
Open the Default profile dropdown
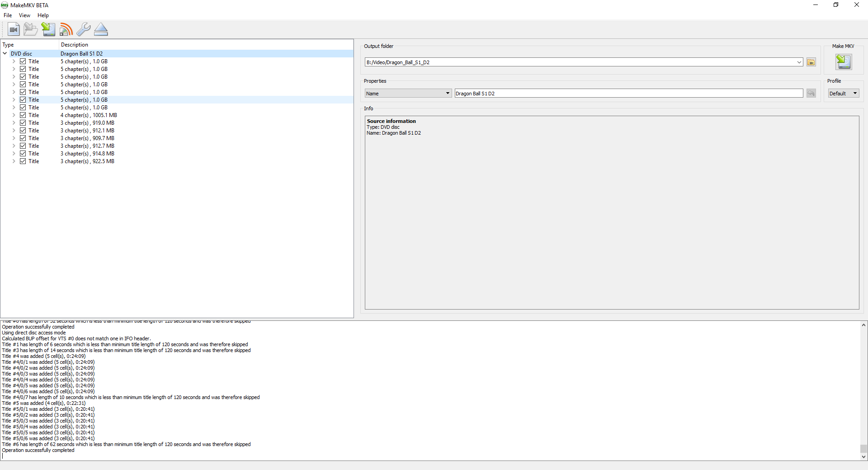coord(843,93)
